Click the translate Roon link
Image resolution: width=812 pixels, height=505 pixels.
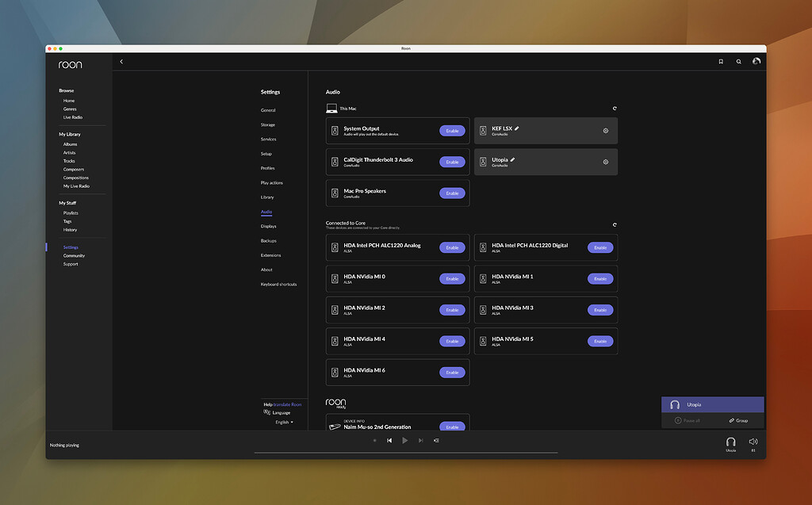click(287, 404)
